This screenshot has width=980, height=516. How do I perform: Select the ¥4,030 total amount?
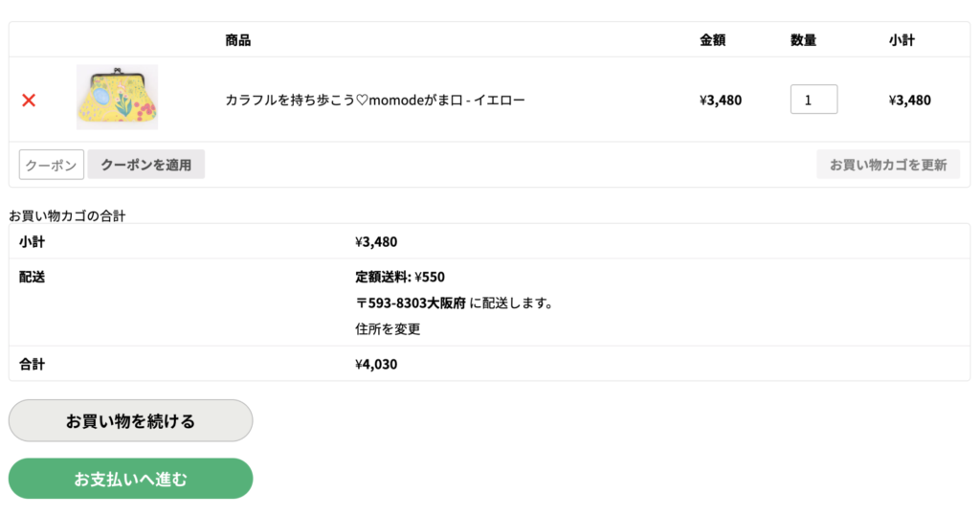point(376,364)
